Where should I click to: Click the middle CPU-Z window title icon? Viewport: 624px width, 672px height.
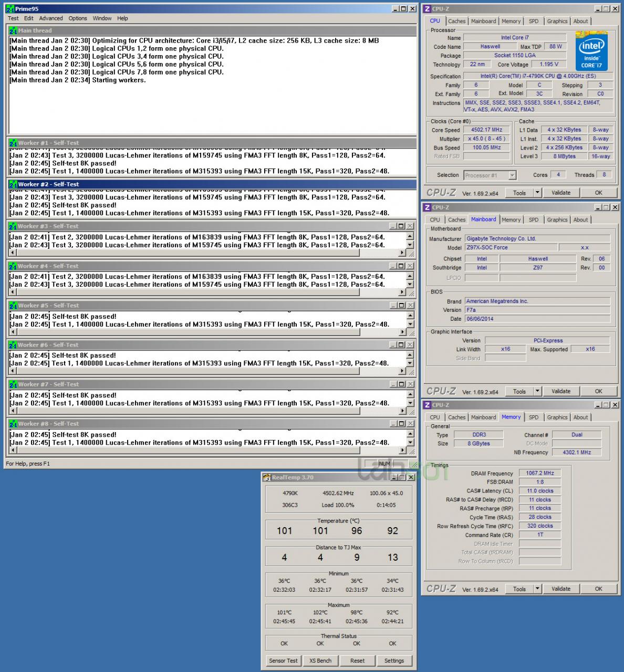tap(428, 207)
